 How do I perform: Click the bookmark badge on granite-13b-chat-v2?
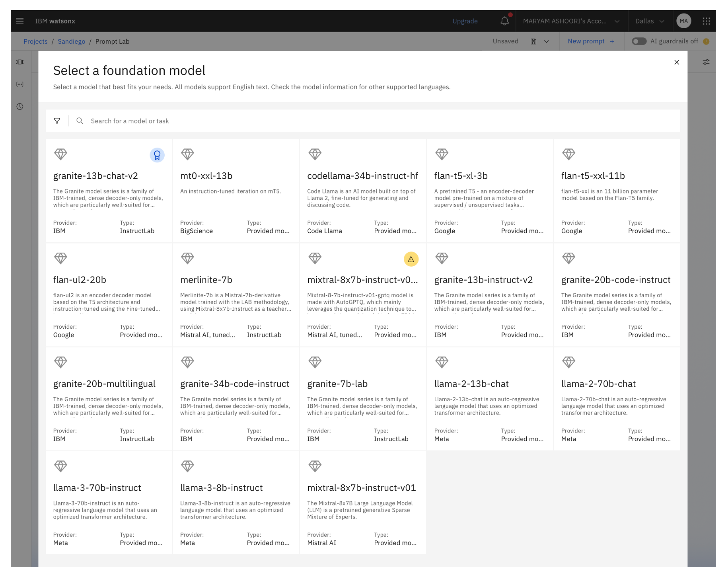157,155
